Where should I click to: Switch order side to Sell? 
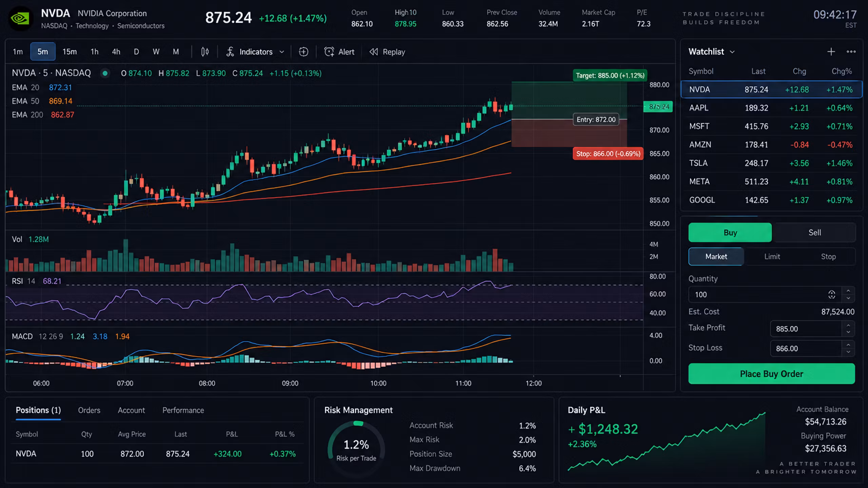coord(814,232)
